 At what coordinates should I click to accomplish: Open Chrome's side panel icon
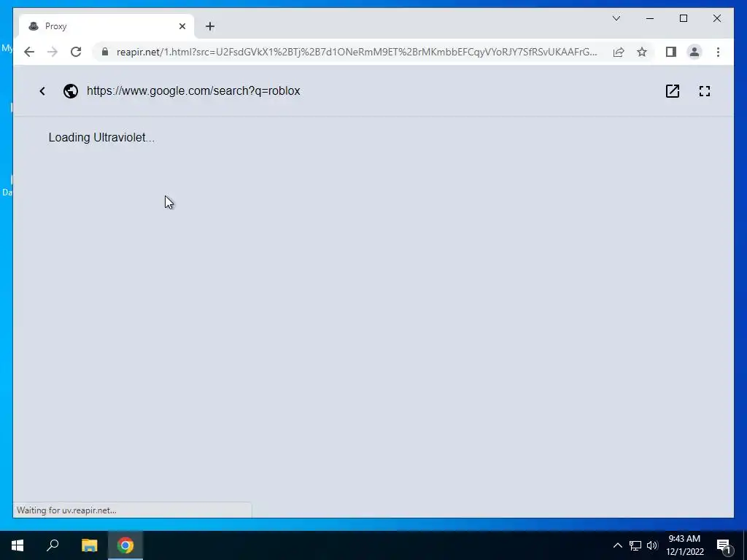(671, 52)
